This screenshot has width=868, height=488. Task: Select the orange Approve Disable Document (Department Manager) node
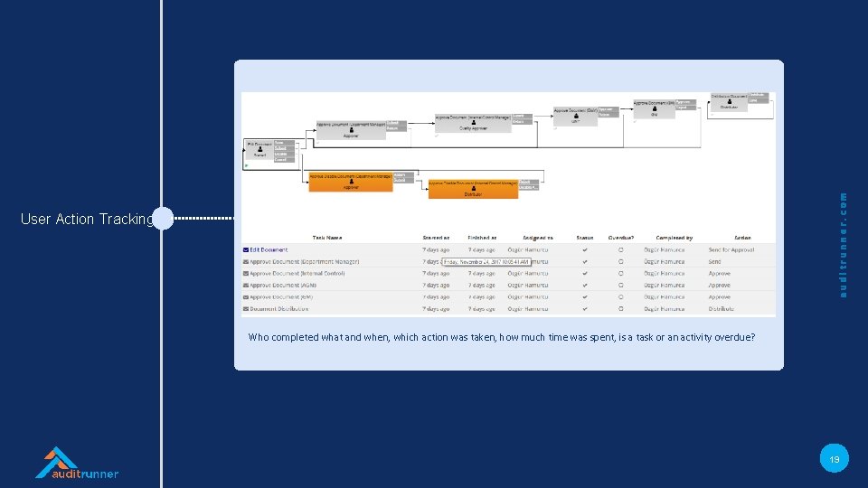pos(351,182)
